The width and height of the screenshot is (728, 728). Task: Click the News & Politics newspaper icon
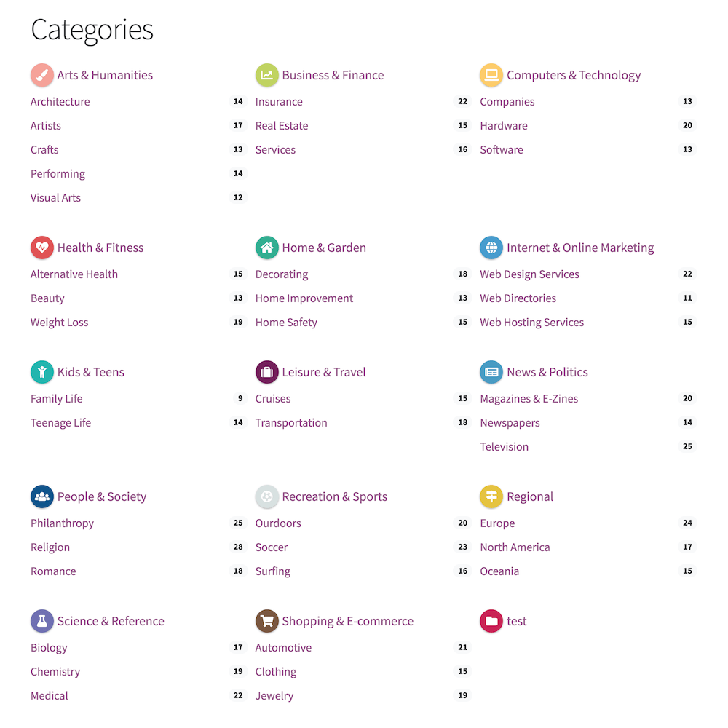tap(491, 372)
